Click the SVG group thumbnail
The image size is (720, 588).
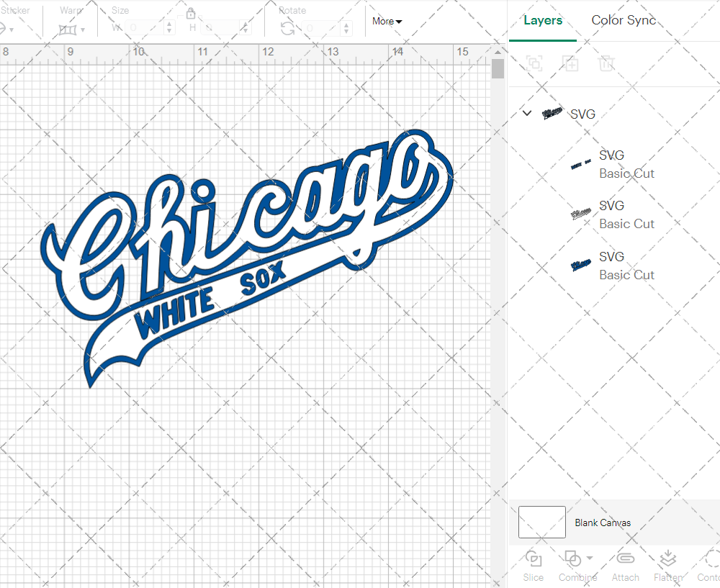pyautogui.click(x=552, y=114)
